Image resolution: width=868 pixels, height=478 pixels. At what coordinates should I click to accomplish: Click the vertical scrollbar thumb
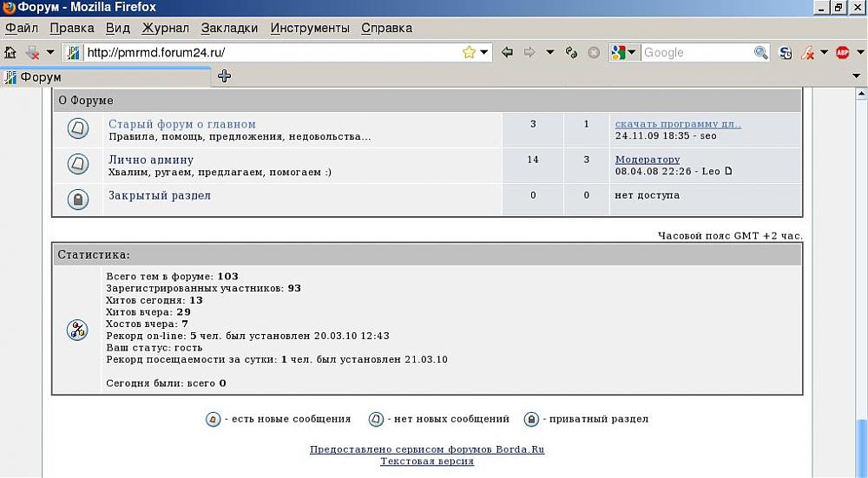click(x=861, y=447)
